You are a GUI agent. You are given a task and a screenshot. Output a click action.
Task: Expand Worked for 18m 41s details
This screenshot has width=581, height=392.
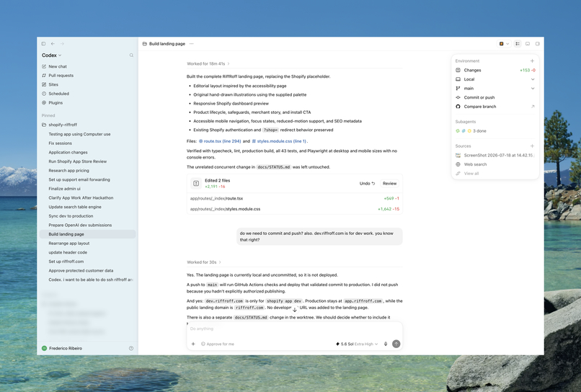(x=208, y=63)
